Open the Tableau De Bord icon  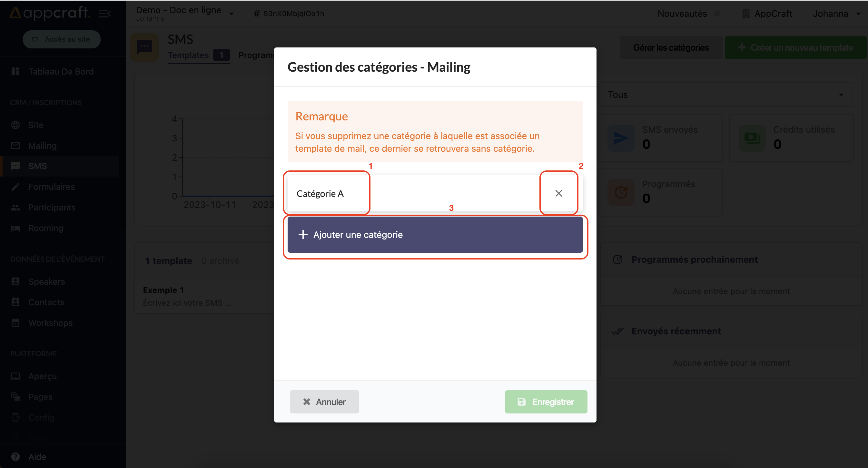click(15, 71)
